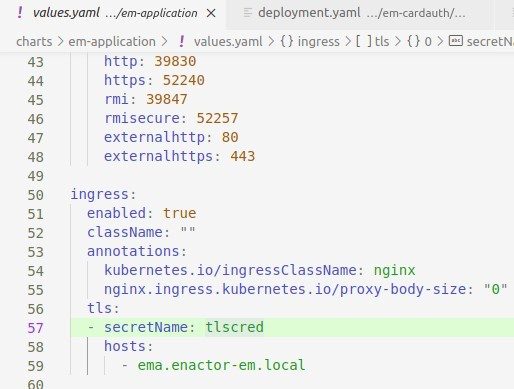The image size is (514, 389).
Task: Click the tls key on line 56
Action: (x=99, y=308)
